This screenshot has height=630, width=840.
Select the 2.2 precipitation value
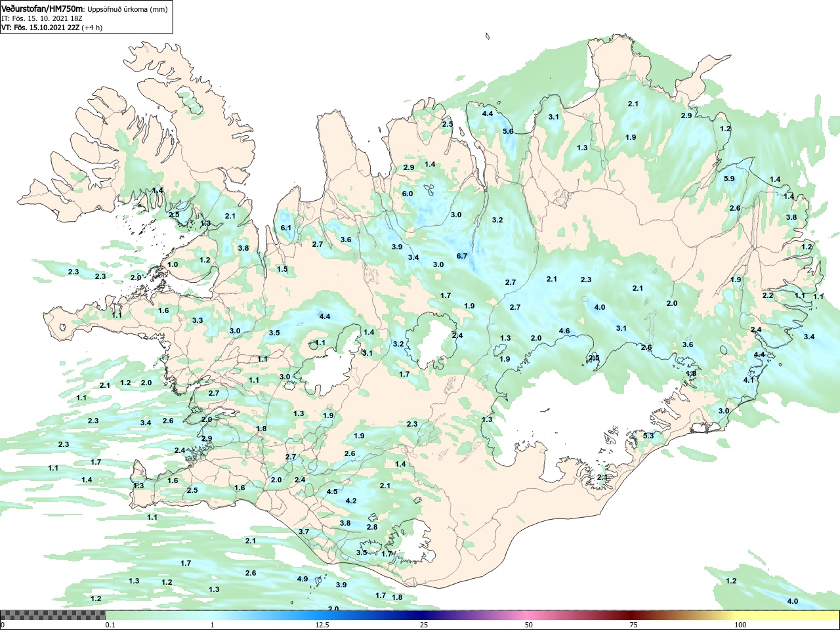[x=768, y=295]
